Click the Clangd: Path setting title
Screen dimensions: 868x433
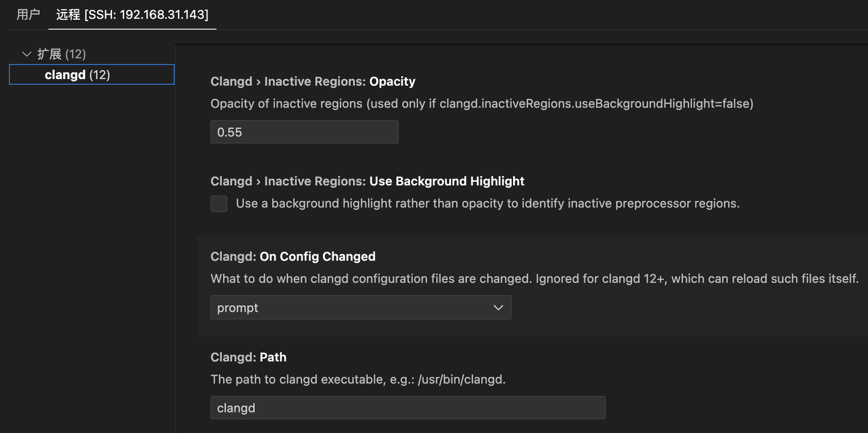point(248,357)
